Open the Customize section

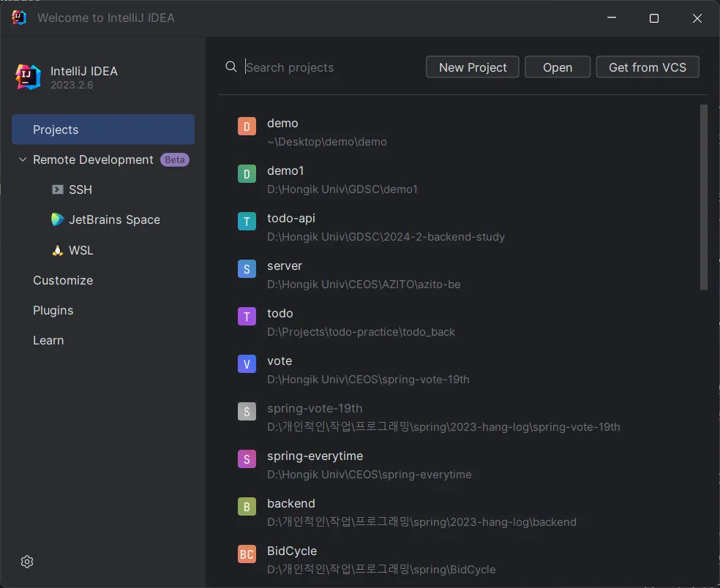coord(63,280)
